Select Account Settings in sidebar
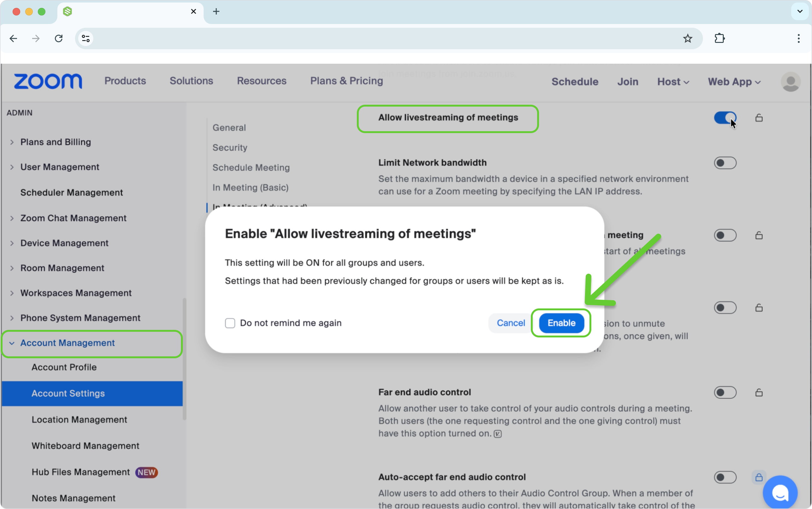Image resolution: width=812 pixels, height=509 pixels. pyautogui.click(x=92, y=394)
